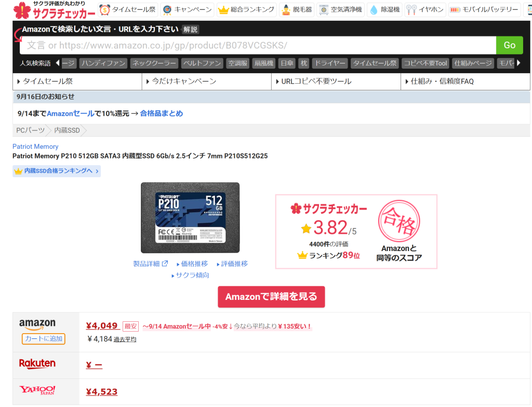The image size is (532, 407).
Task: Click the サクラチェッカー logo
Action: [x=54, y=10]
